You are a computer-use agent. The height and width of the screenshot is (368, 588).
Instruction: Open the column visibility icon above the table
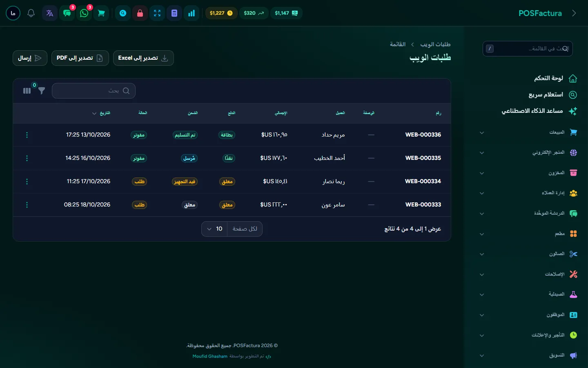click(x=27, y=91)
